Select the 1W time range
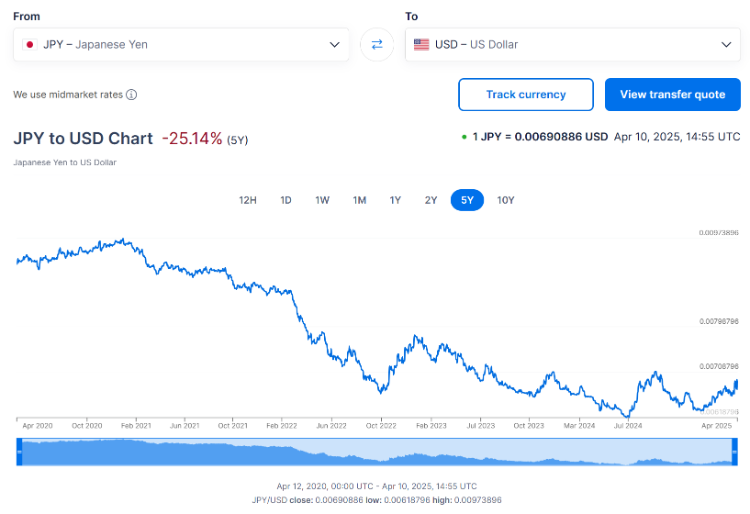This screenshot has height=514, width=750. [322, 200]
